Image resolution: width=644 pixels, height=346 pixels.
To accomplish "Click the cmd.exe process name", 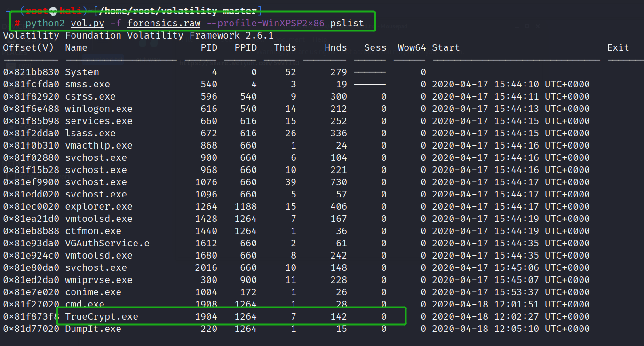I will [85, 305].
